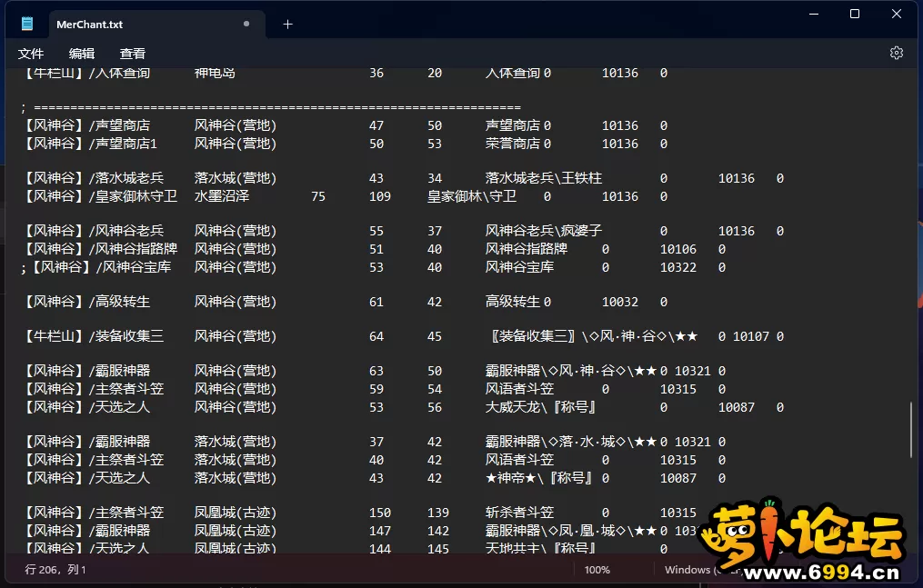
Task: Open the 文件 menu
Action: point(31,54)
